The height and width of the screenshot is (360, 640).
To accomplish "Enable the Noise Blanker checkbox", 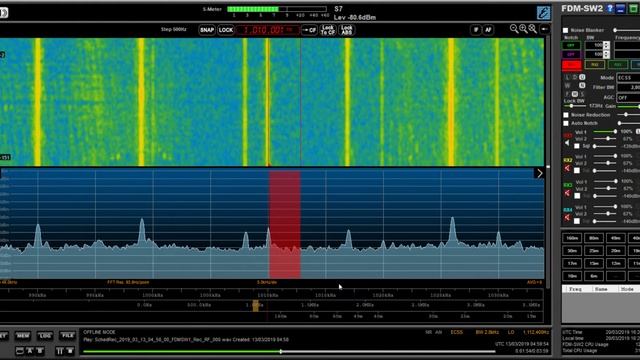I will pos(566,30).
